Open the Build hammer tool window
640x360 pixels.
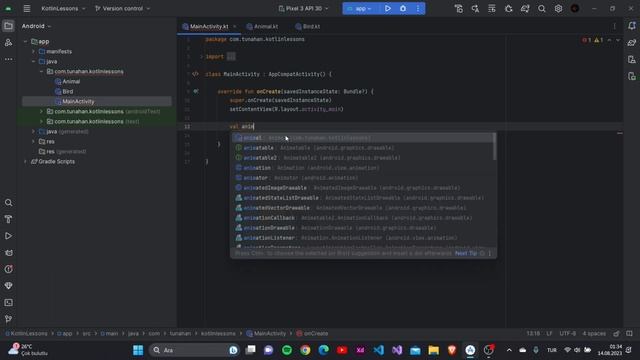click(8, 220)
